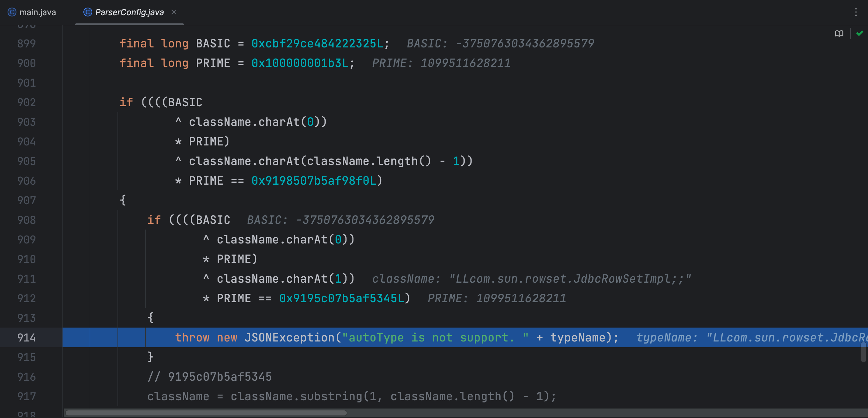Click the horizontal scrollbar thumb
This screenshot has width=868, height=418.
coord(206,413)
